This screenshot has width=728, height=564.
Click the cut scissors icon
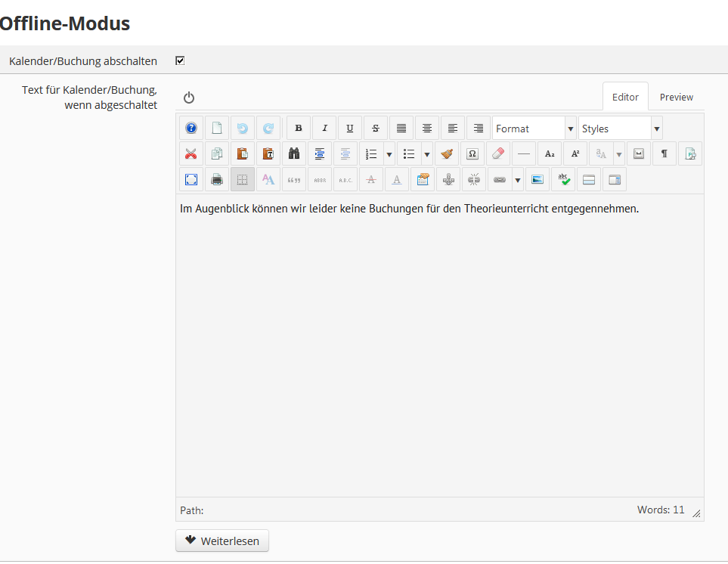pos(191,154)
